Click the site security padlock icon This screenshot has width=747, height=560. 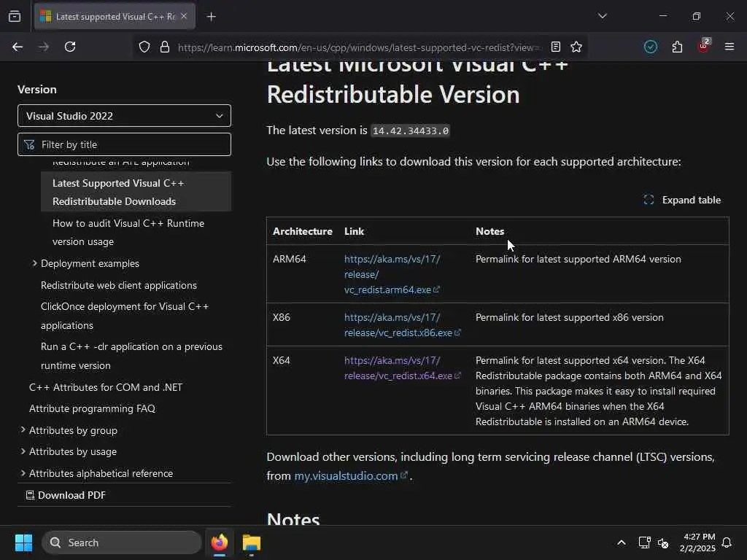(x=165, y=47)
